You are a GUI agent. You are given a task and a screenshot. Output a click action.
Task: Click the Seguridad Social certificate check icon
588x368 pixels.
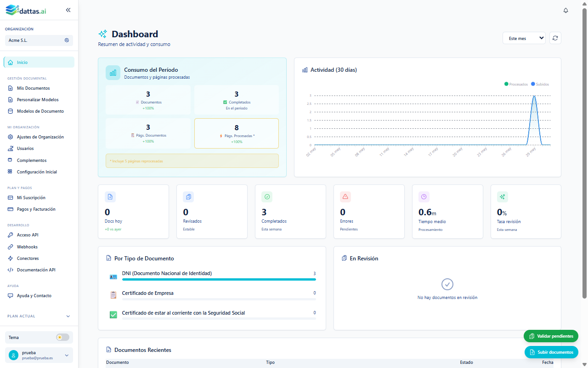tap(113, 315)
